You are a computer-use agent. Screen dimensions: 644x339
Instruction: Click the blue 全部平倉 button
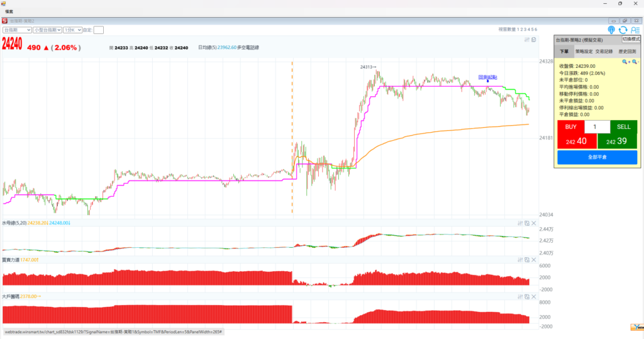pos(597,157)
